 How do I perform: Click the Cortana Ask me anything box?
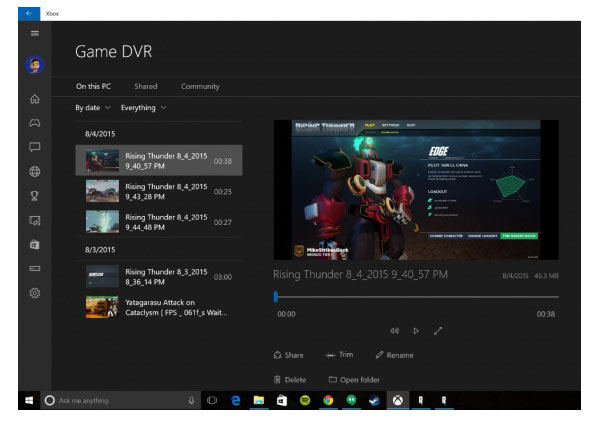coord(121,400)
